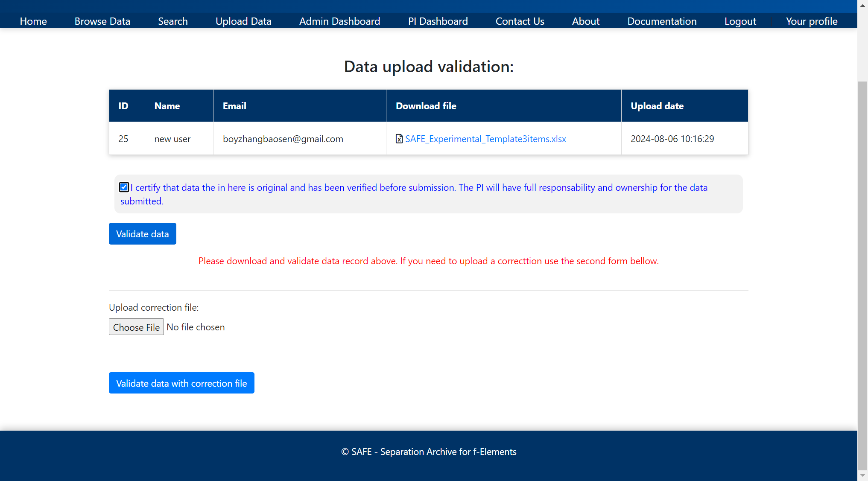Go to Browse Data
Viewport: 868px width, 481px height.
[x=102, y=21]
